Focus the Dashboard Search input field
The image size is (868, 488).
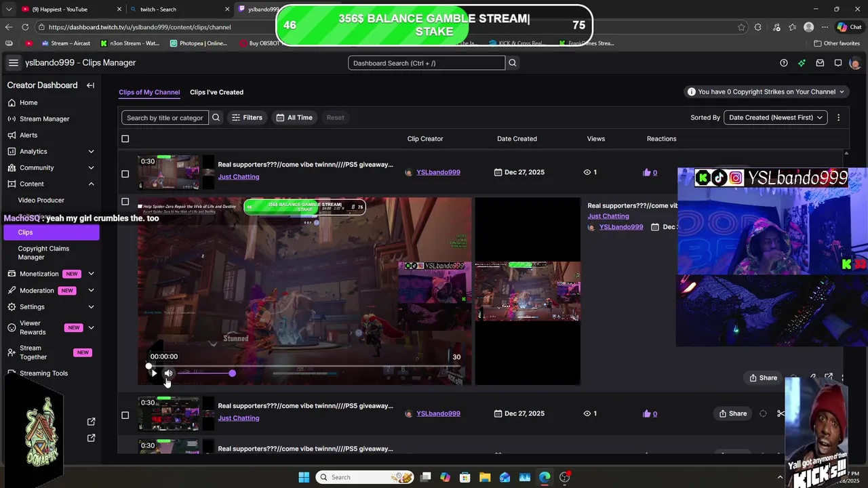point(427,63)
